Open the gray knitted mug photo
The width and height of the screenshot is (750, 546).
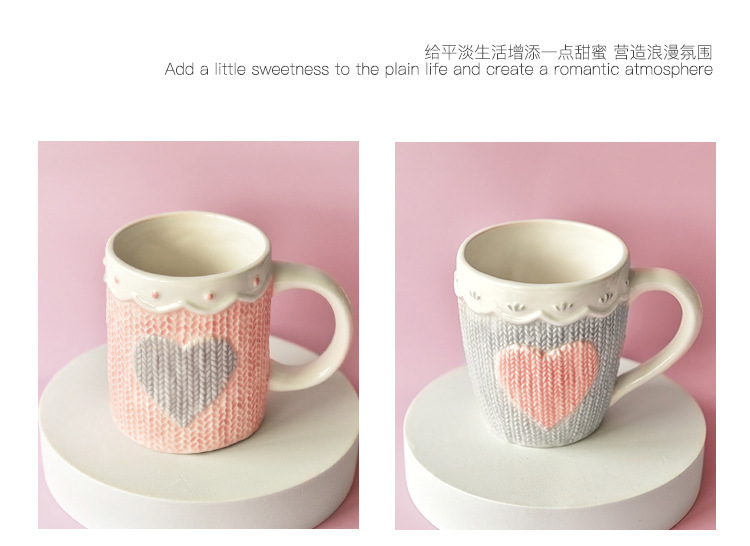(555, 336)
